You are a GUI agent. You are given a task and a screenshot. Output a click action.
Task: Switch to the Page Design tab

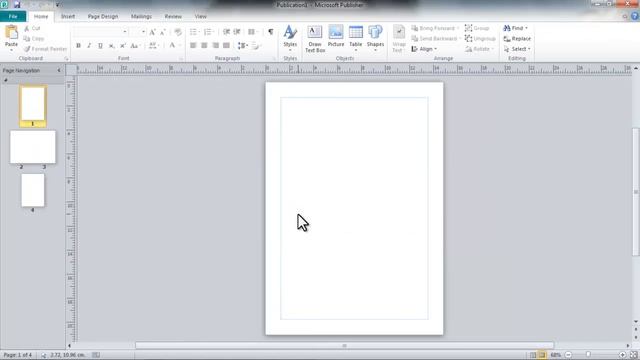point(103,16)
